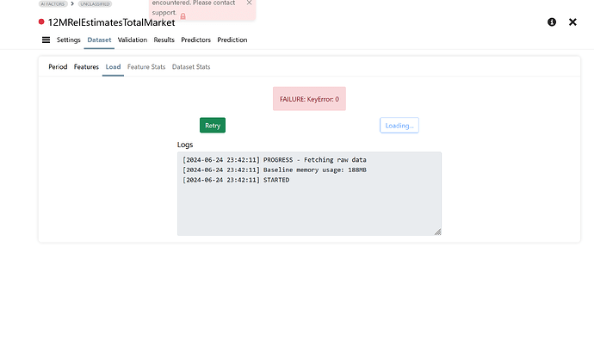Click the lock icon in the error notification

point(183,15)
